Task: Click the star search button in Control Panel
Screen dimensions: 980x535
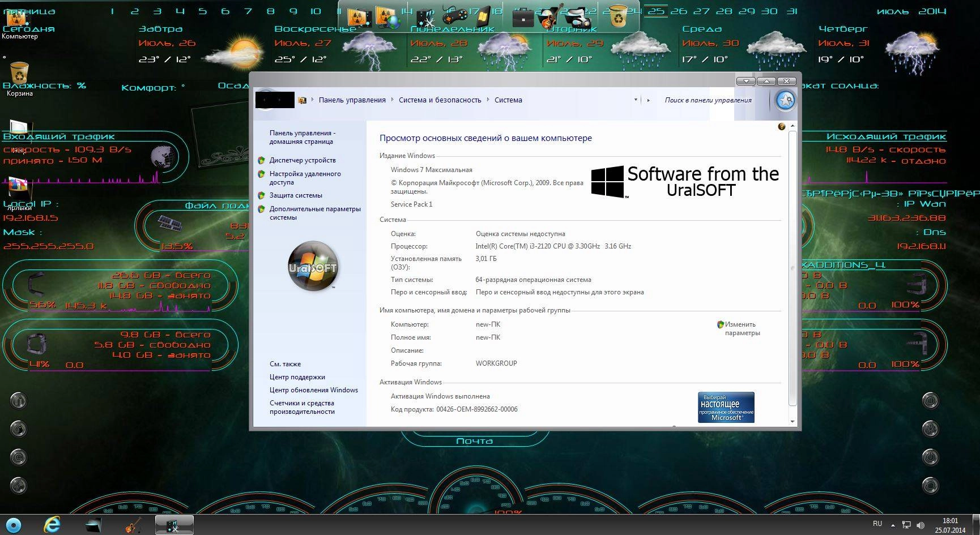Action: pyautogui.click(x=785, y=101)
